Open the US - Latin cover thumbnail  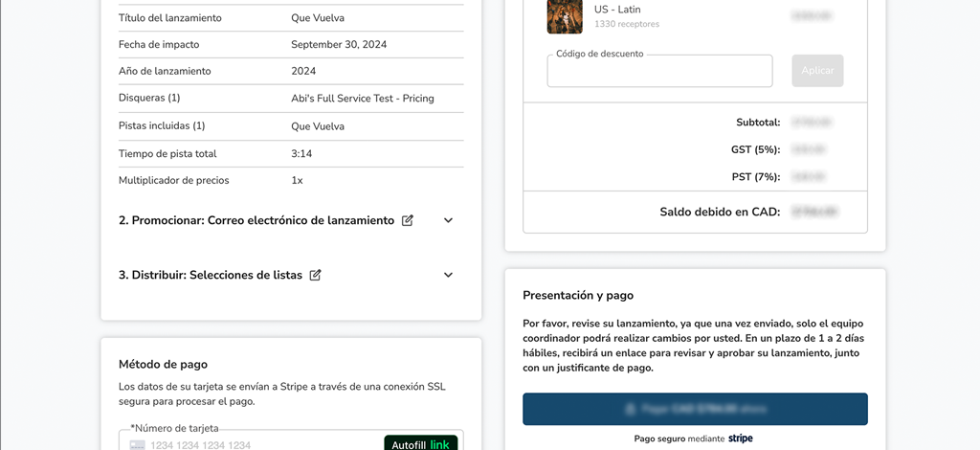pyautogui.click(x=565, y=16)
